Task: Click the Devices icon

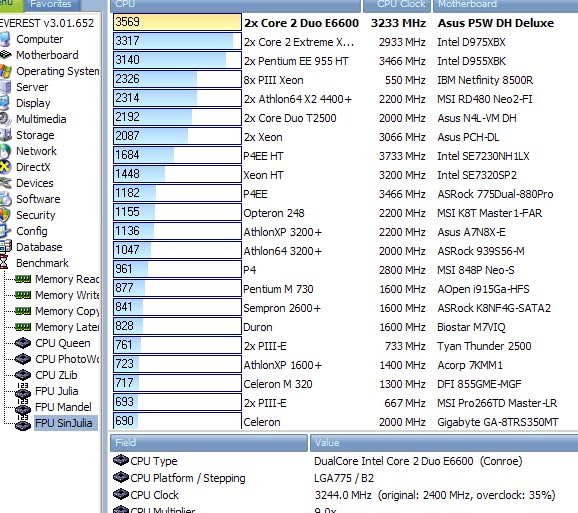Action: 5,183
